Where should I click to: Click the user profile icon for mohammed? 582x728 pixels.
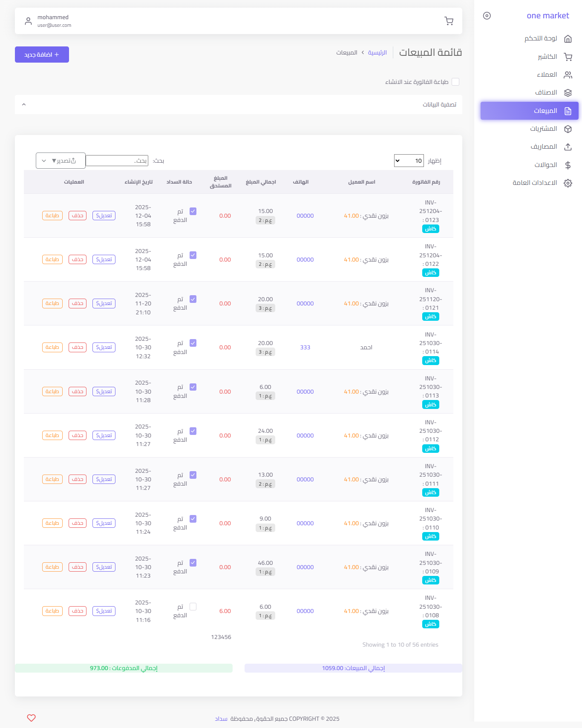click(x=28, y=21)
